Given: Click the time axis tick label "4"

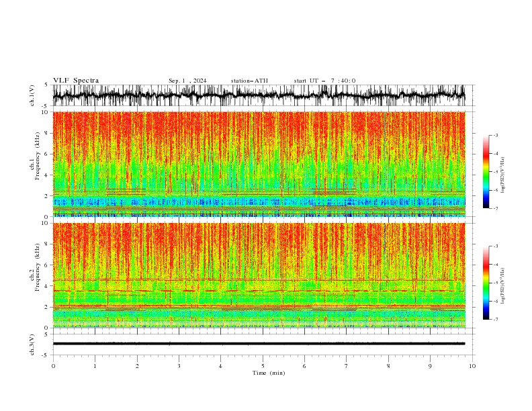Looking at the screenshot, I should 220,366.
